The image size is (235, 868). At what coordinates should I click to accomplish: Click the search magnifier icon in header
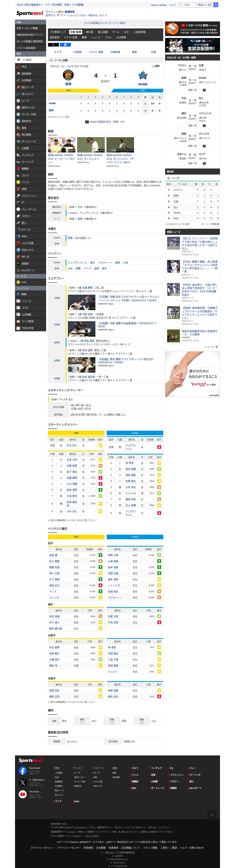216,5
